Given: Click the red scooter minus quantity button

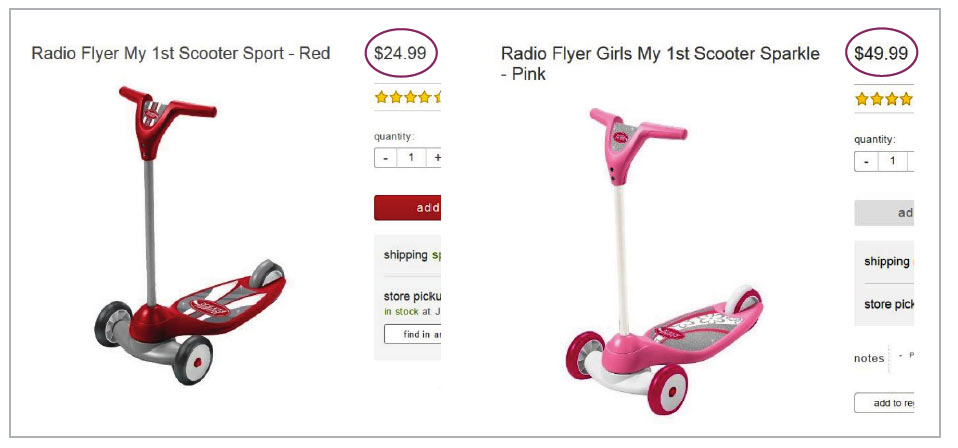Looking at the screenshot, I should coord(386,158).
